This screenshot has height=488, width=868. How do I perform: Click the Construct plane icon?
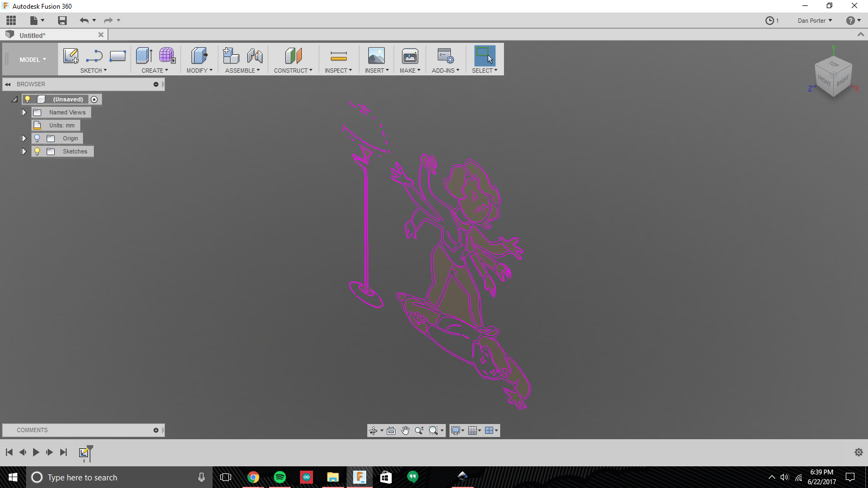click(x=293, y=55)
